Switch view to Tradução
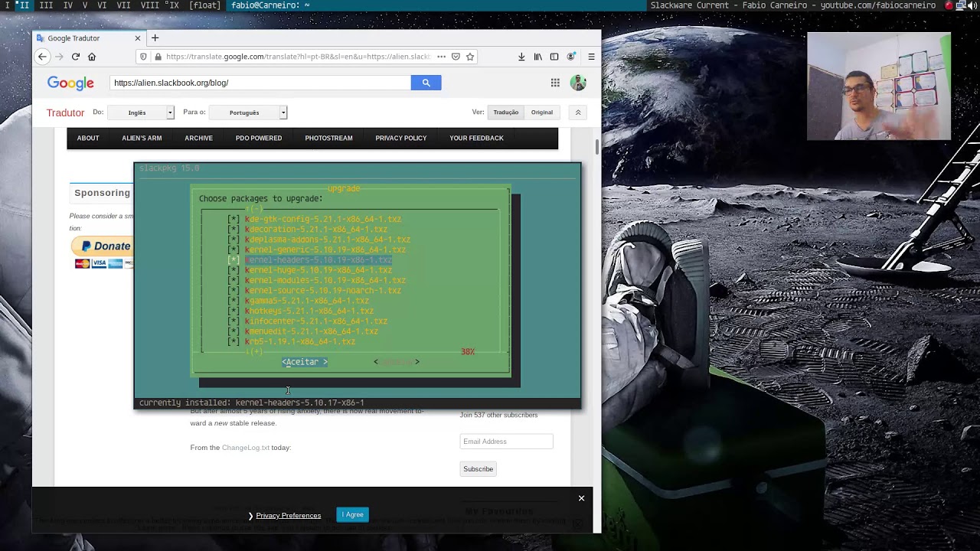This screenshot has width=980, height=551. [505, 112]
